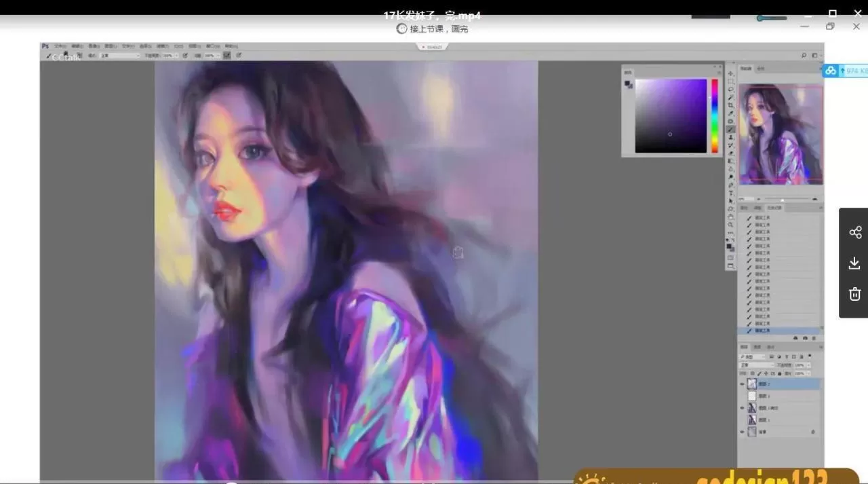Switch to the History panel tab
The width and height of the screenshot is (868, 484).
(x=774, y=208)
